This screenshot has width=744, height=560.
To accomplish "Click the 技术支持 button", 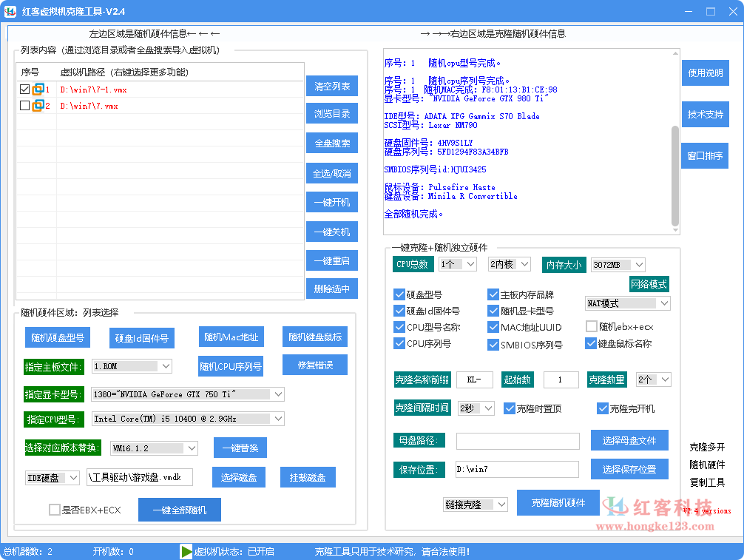I will click(705, 115).
